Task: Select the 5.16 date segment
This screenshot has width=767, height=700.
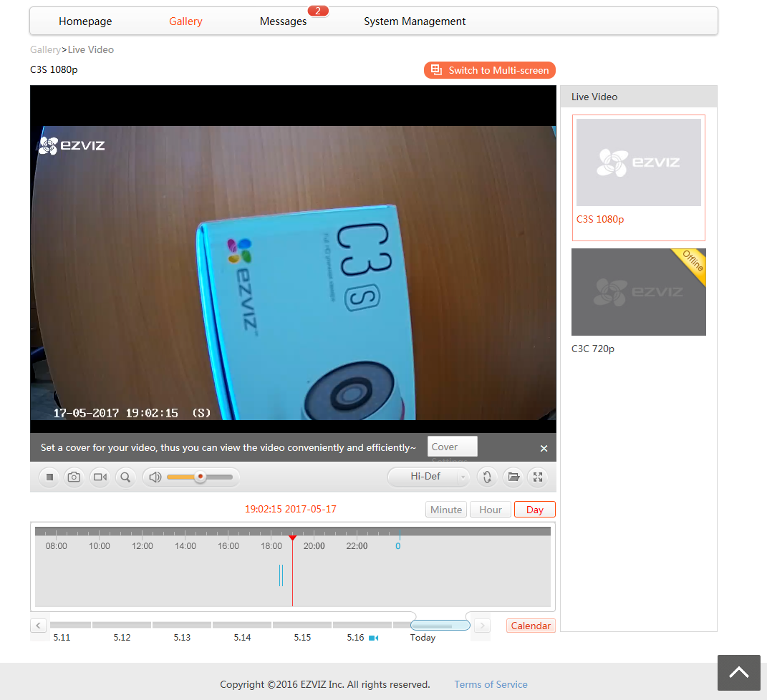Action: point(362,626)
